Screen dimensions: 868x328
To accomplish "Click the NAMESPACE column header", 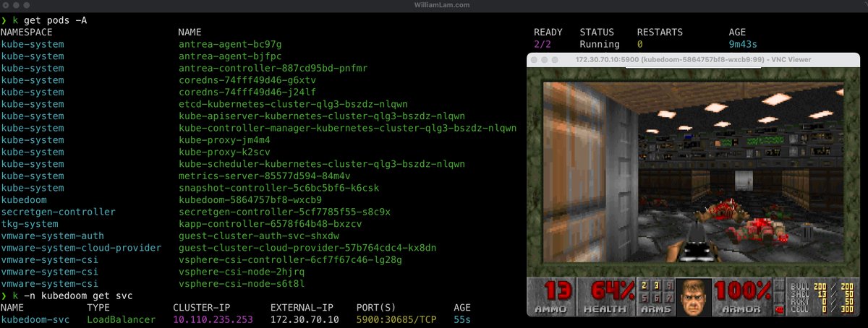I will click(28, 33).
